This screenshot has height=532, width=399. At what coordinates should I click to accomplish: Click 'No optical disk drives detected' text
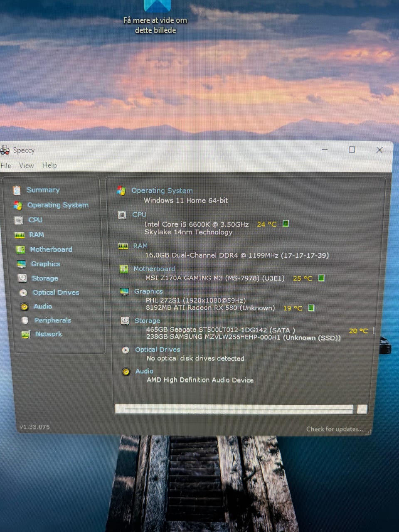click(x=195, y=358)
